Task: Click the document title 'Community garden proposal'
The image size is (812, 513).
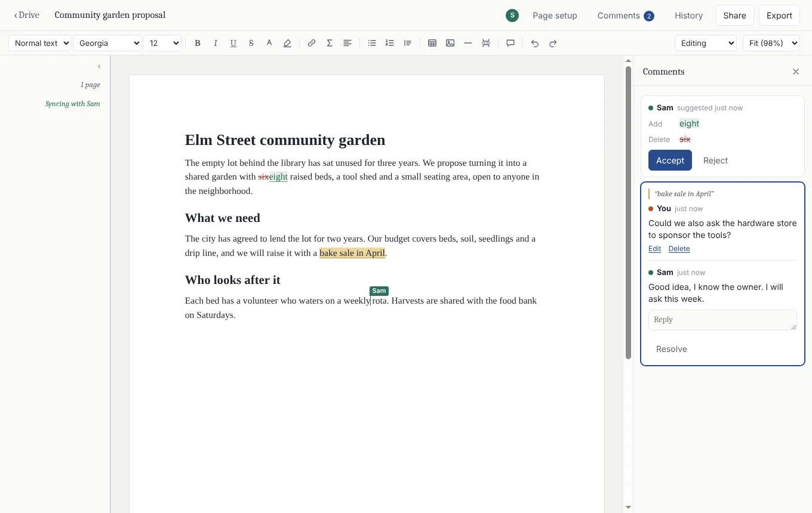Action: 110,15
